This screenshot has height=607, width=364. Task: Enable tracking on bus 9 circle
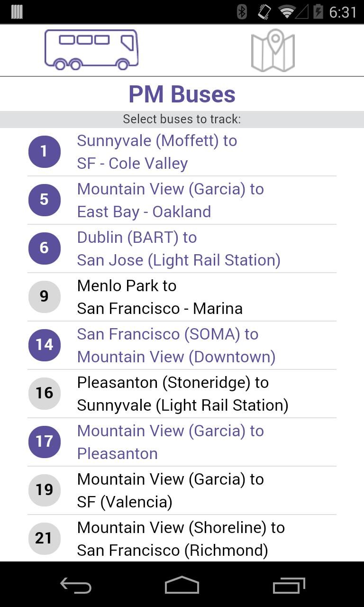tap(45, 297)
